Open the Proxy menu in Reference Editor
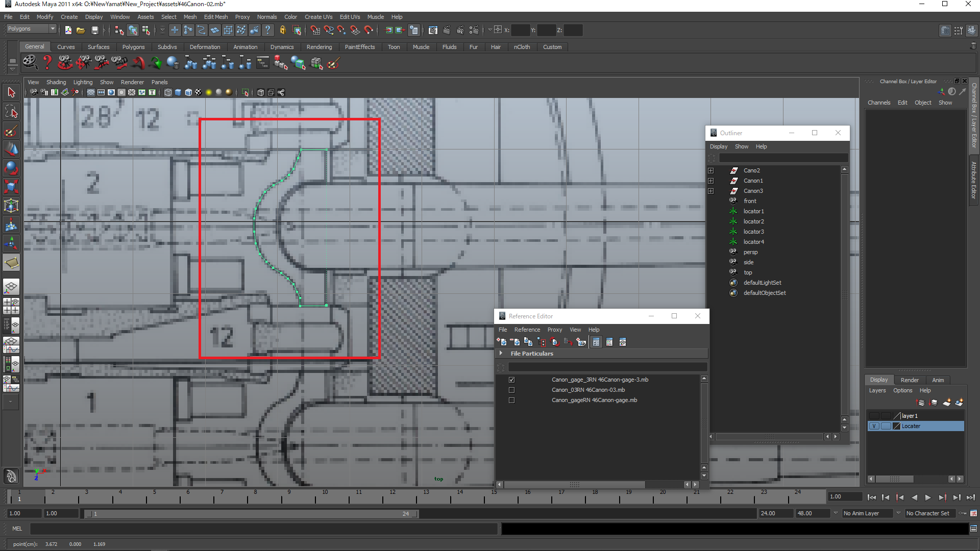The image size is (980, 551). [x=554, y=330]
